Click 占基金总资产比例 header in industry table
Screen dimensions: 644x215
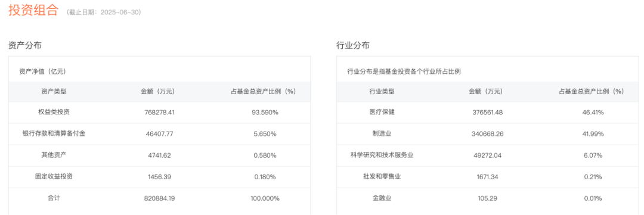[x=591, y=92]
